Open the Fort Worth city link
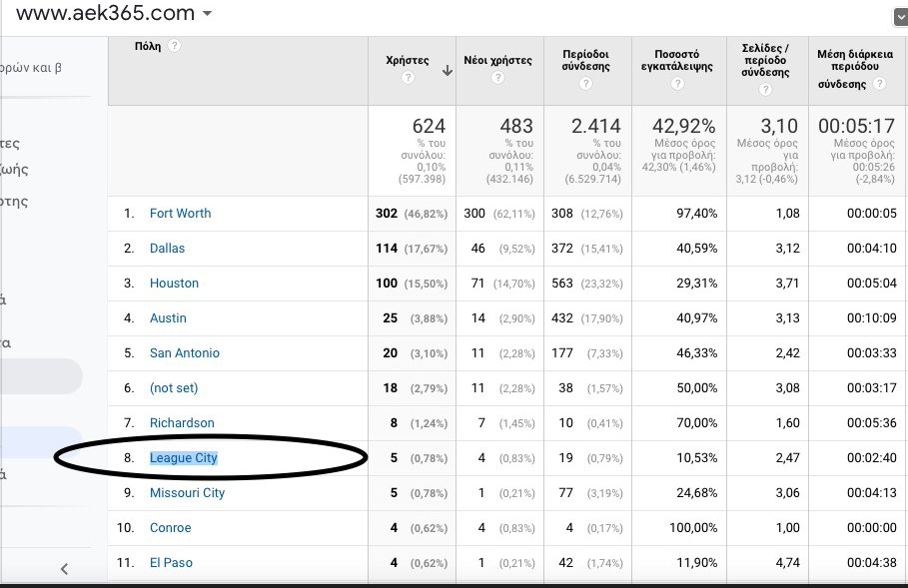 [180, 213]
